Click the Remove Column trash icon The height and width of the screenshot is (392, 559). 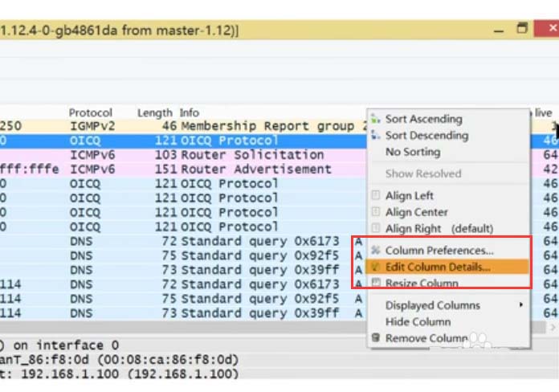[x=375, y=338]
